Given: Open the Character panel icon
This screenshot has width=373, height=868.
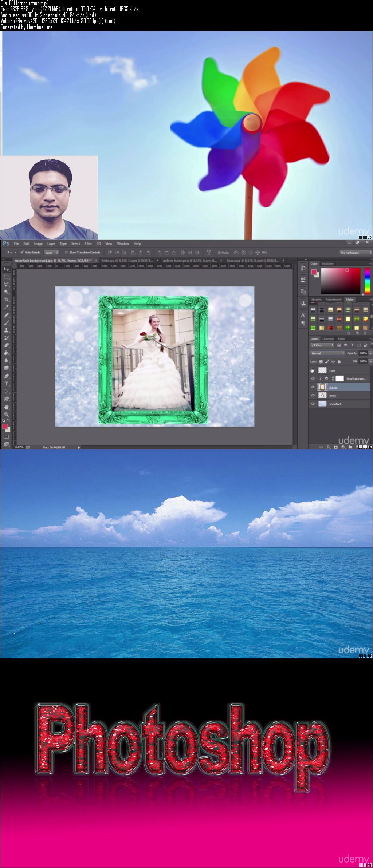Looking at the screenshot, I should pos(303,316).
